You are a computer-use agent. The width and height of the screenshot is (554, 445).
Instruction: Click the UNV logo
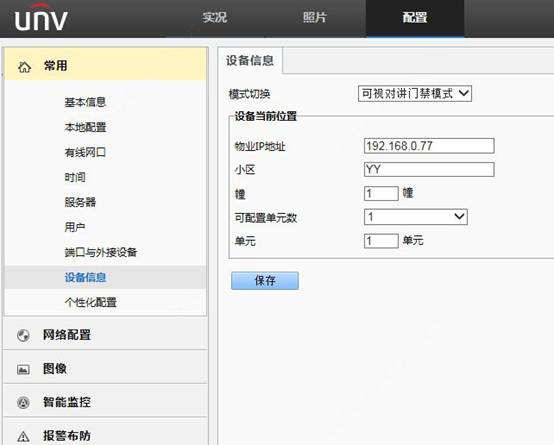click(x=41, y=18)
